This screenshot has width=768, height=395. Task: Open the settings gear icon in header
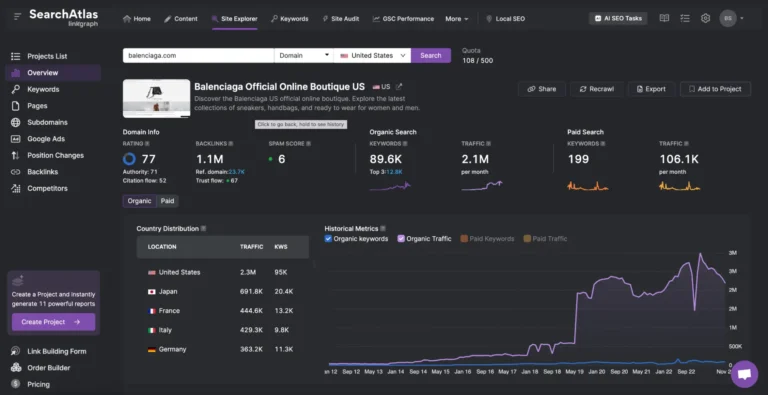click(705, 19)
